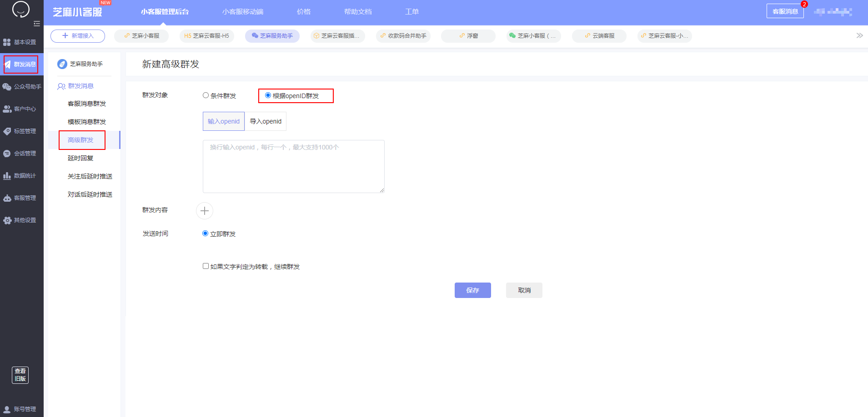Select the 芝麻云客服-H5 channel tab
This screenshot has width=868, height=417.
point(207,36)
